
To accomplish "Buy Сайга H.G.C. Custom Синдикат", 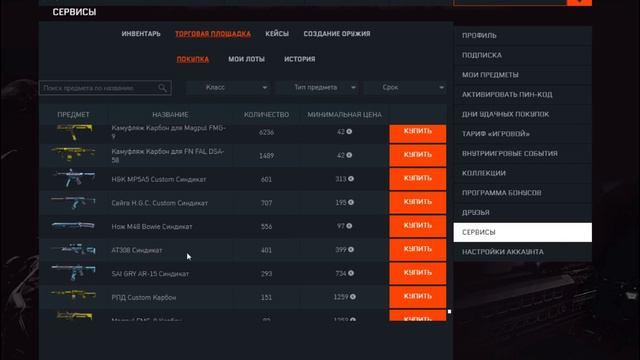I will pyautogui.click(x=418, y=202).
